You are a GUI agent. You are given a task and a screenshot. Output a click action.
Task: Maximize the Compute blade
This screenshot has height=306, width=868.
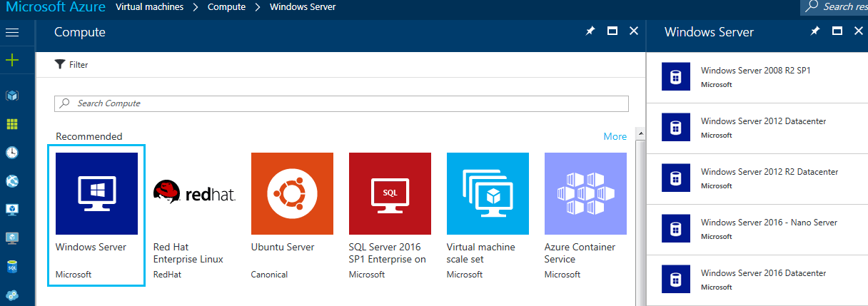pyautogui.click(x=612, y=31)
